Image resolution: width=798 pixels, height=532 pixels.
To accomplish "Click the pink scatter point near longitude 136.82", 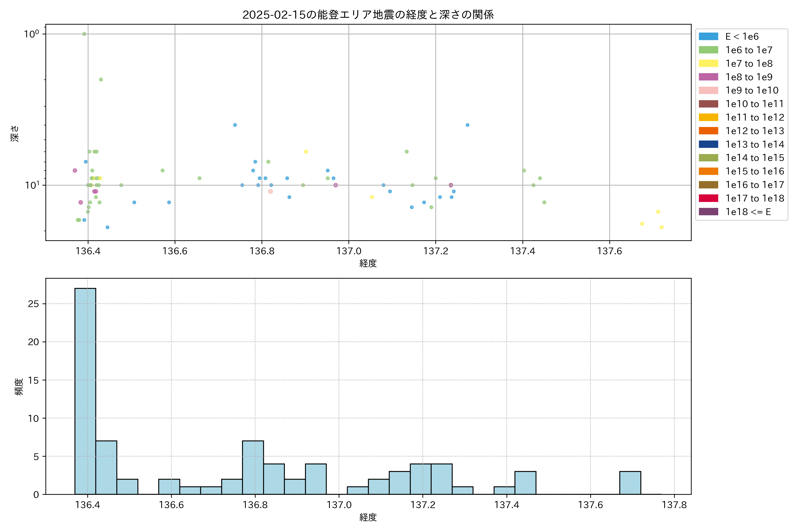I will (270, 191).
